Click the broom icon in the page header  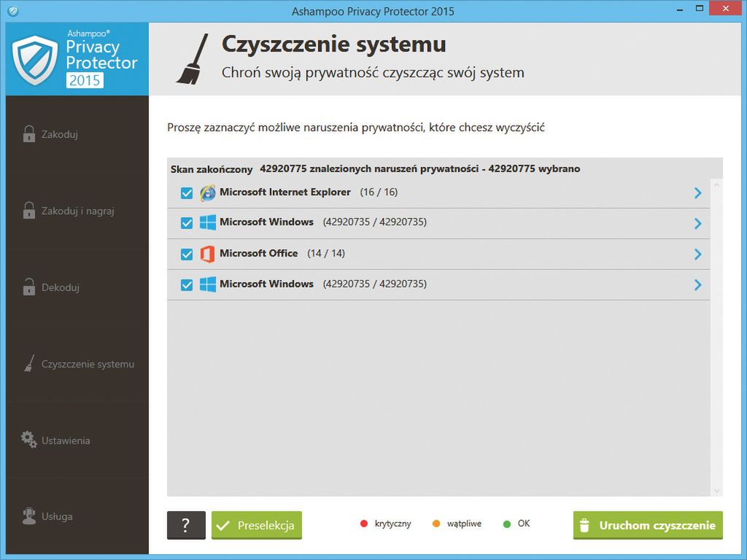coord(193,59)
